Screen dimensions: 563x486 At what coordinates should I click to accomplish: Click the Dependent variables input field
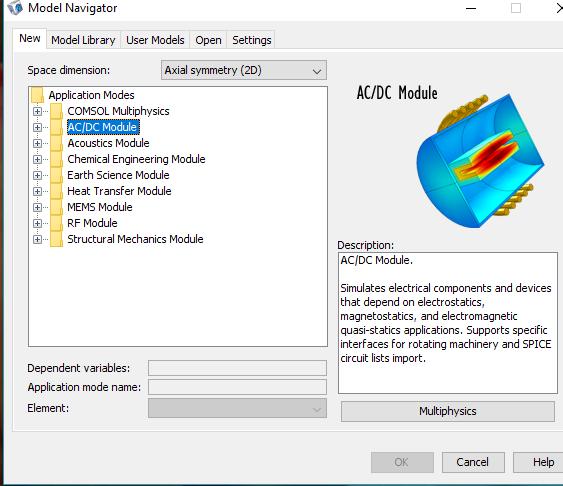(x=237, y=368)
